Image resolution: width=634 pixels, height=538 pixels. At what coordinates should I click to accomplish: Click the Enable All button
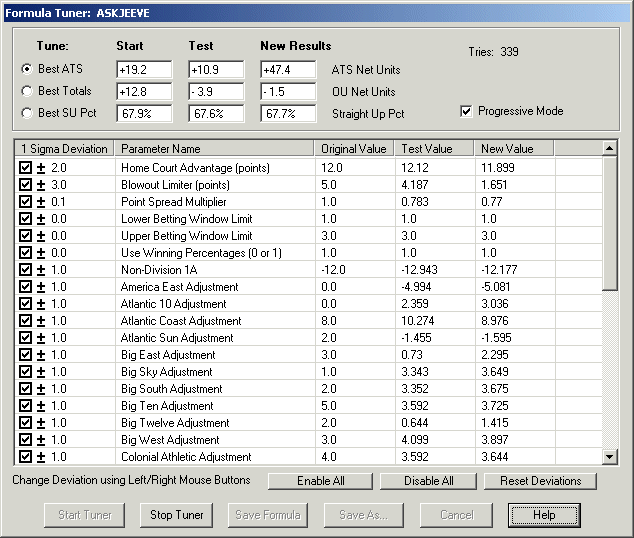point(320,481)
